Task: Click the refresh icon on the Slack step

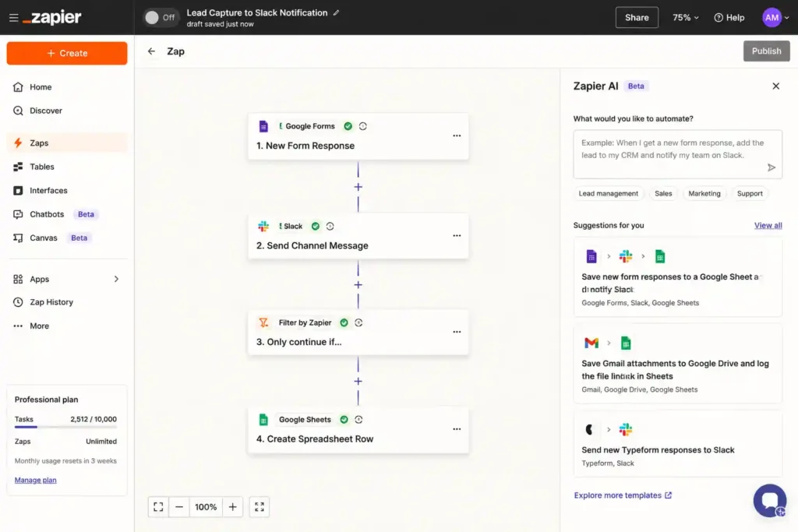Action: click(330, 226)
